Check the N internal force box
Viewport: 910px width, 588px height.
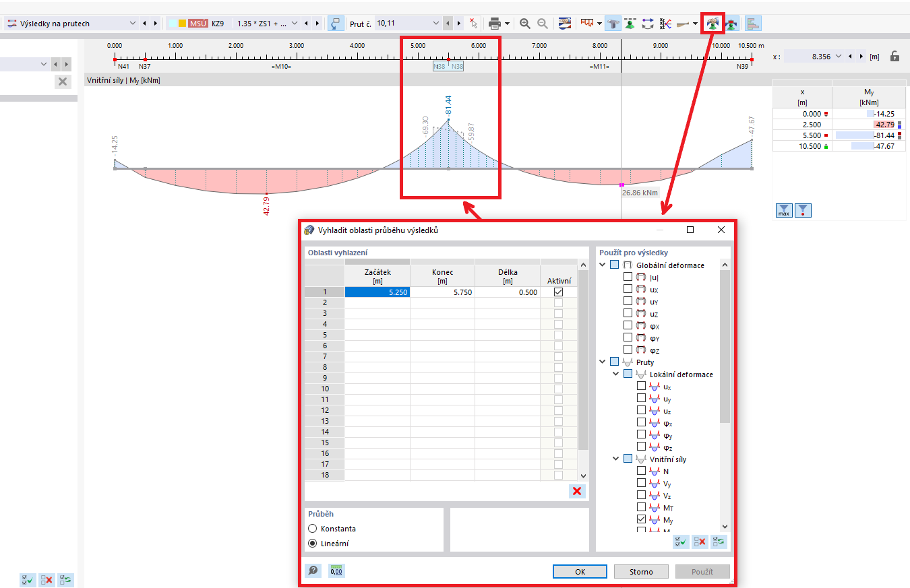[641, 471]
